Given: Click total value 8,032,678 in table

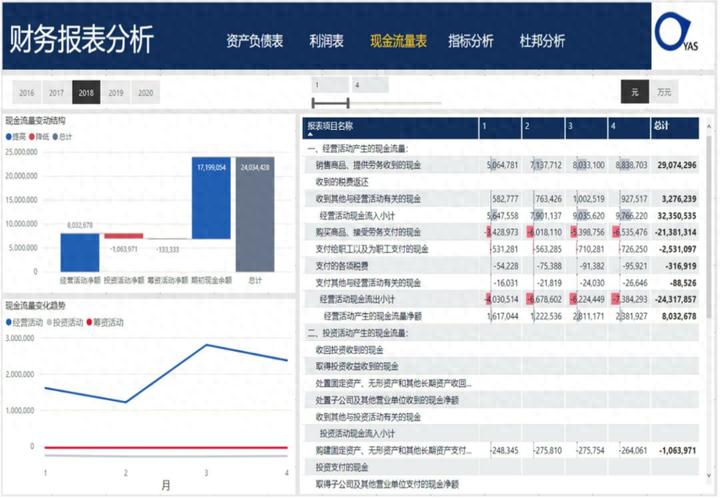Looking at the screenshot, I should tap(679, 316).
